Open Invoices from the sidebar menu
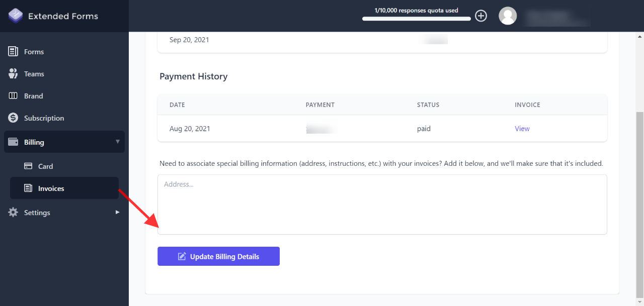This screenshot has width=644, height=306. 52,188
